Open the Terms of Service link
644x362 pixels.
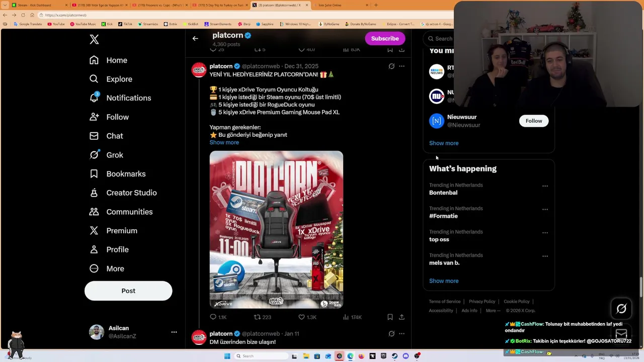pos(445,302)
